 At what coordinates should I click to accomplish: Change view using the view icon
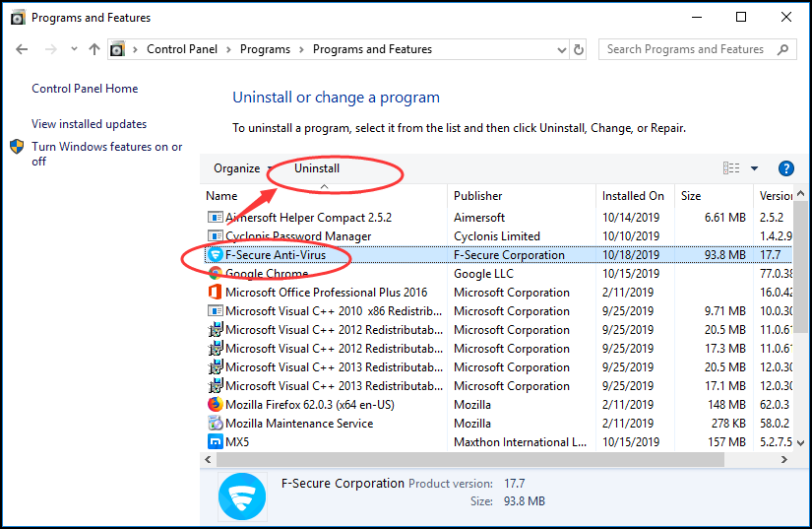731,168
